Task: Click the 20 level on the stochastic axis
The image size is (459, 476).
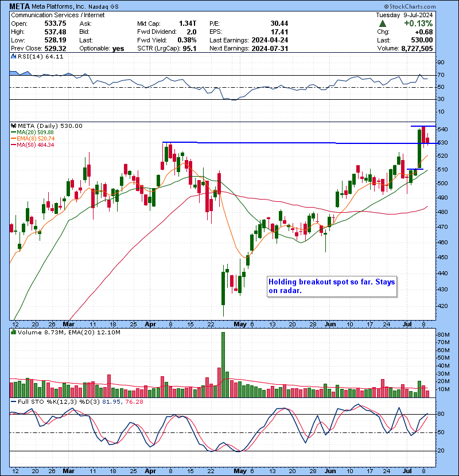Action: coord(441,451)
